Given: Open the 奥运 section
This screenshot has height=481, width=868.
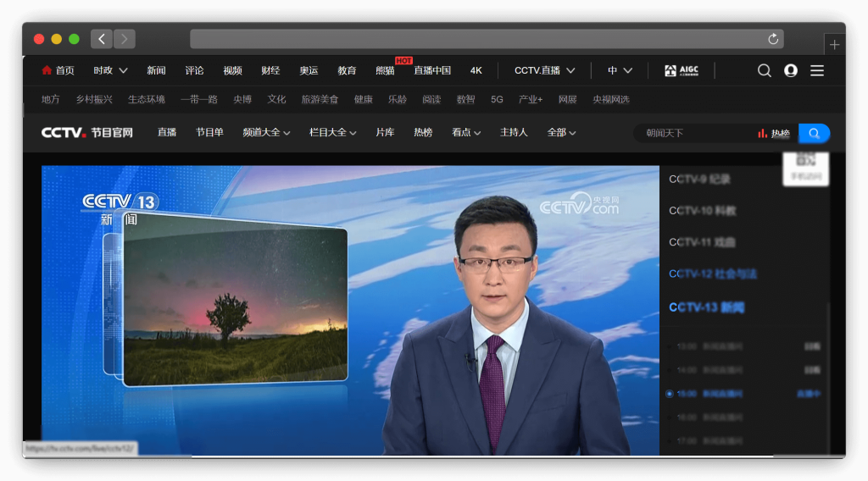Looking at the screenshot, I should (x=309, y=70).
